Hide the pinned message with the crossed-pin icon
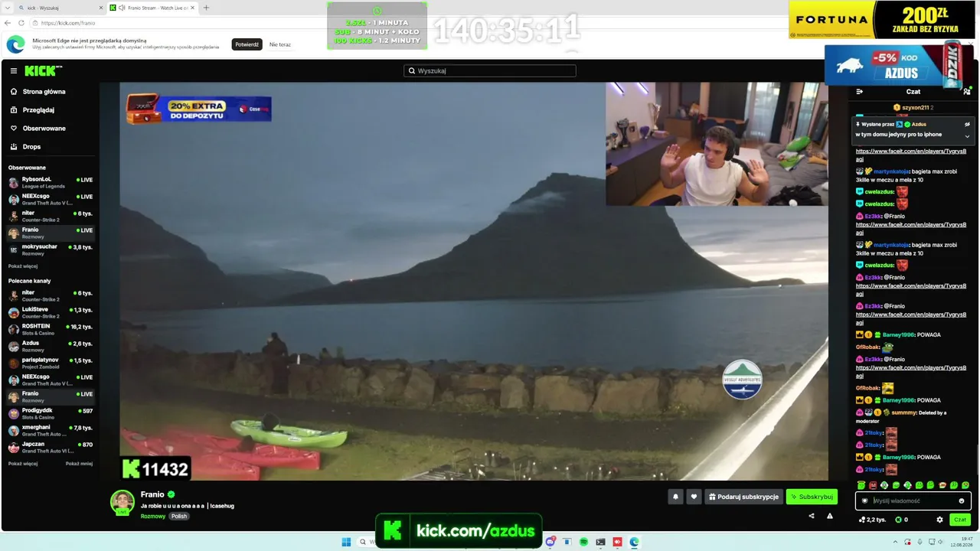 coord(967,124)
